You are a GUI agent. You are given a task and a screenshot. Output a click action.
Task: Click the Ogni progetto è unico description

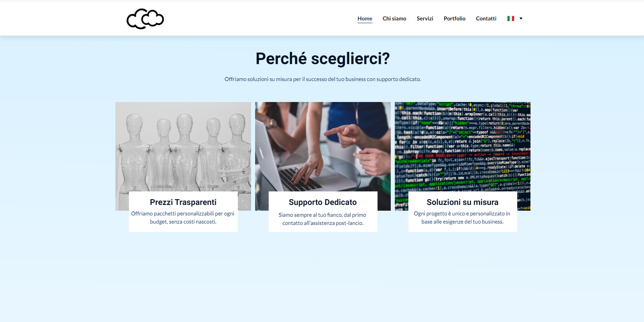(x=462, y=217)
